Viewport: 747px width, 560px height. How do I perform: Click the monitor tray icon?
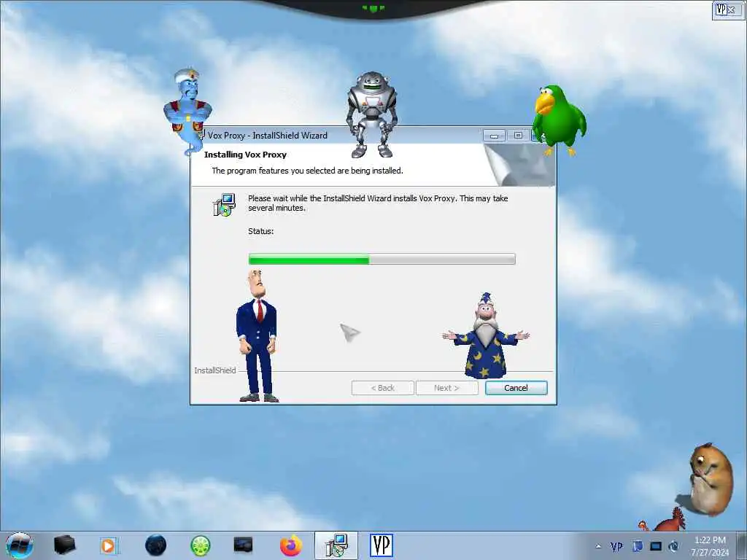(656, 546)
